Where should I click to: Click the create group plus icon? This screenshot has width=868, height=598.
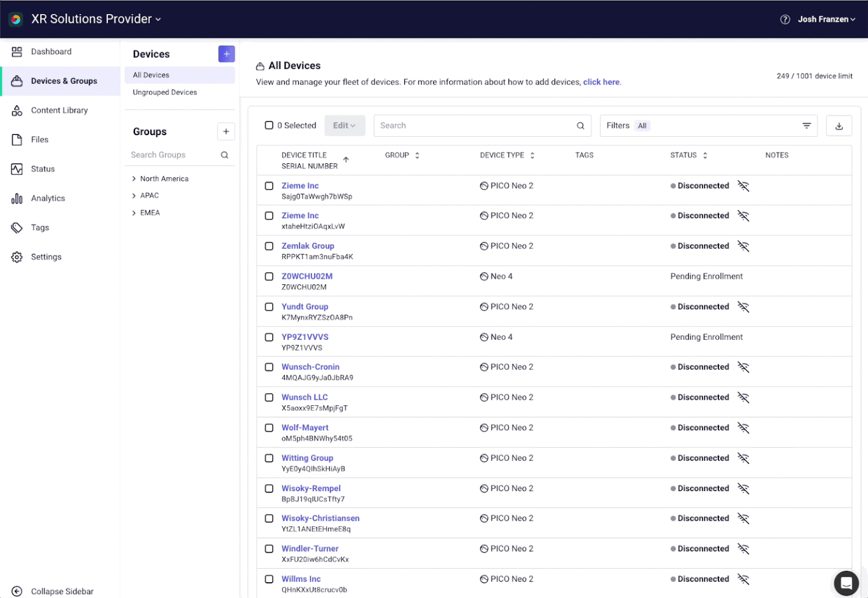tap(226, 131)
